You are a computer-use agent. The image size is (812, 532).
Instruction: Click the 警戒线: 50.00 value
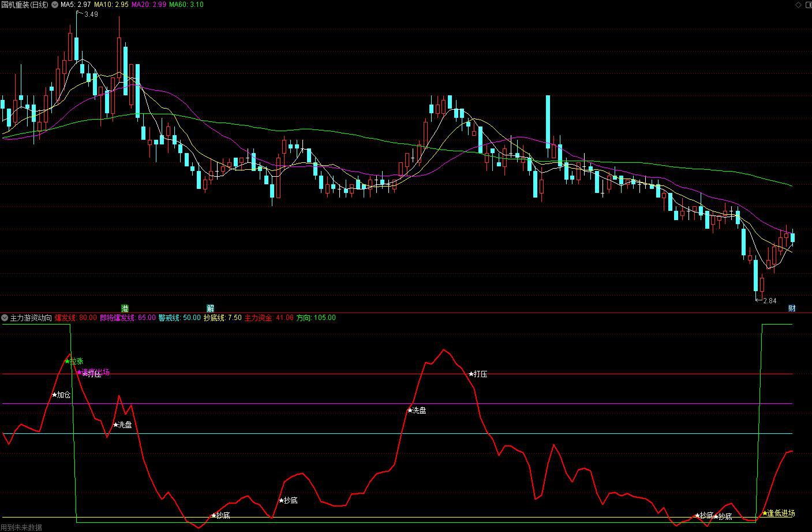(x=179, y=318)
